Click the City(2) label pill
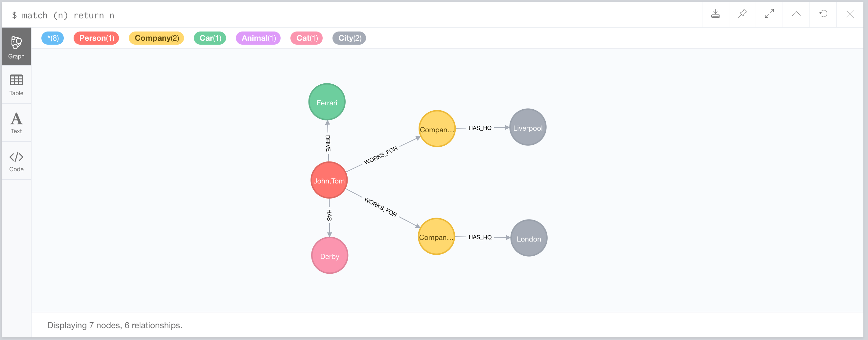 [350, 38]
